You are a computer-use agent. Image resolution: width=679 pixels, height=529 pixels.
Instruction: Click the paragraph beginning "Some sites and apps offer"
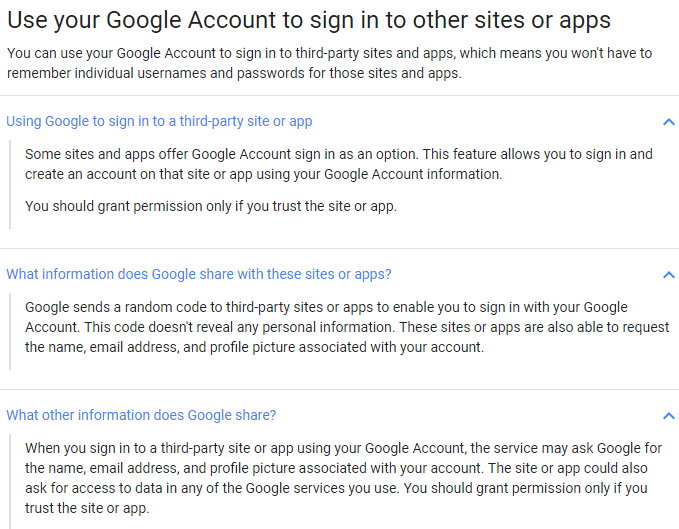click(x=338, y=164)
